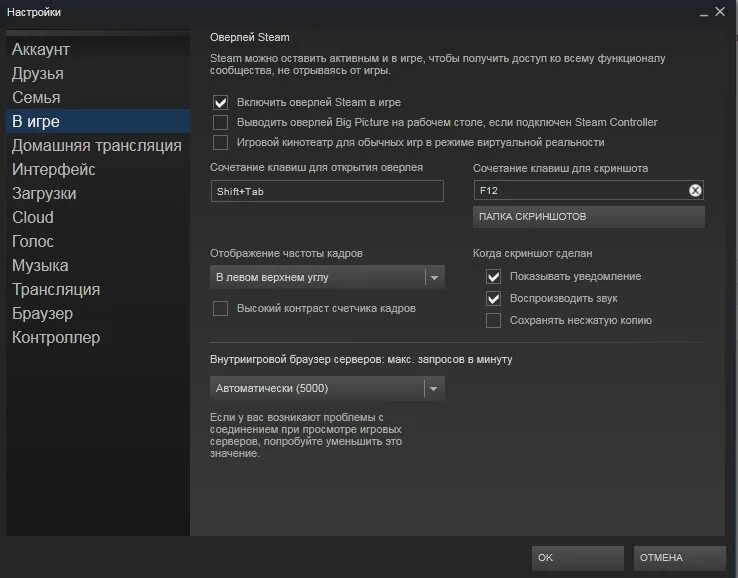Image resolution: width=738 pixels, height=578 pixels.
Task: Focus the F12 screenshot hotkey field
Action: [x=588, y=190]
